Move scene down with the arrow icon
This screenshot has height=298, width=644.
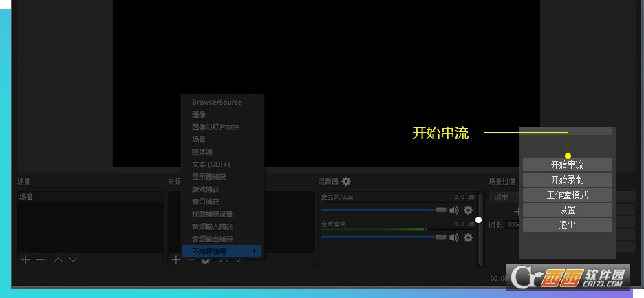tap(73, 259)
